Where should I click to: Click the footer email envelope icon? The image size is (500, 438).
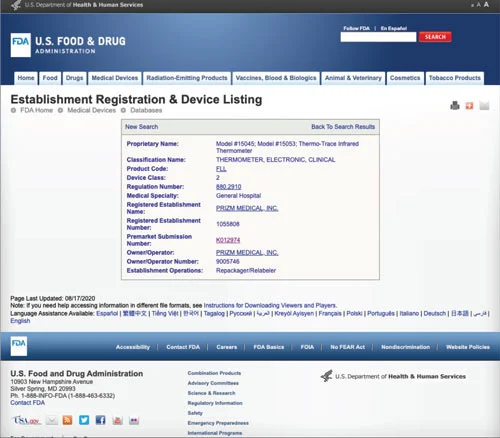click(52, 420)
